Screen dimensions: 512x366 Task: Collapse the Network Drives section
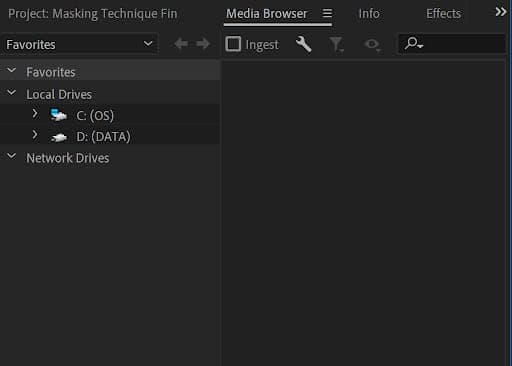(x=12, y=156)
